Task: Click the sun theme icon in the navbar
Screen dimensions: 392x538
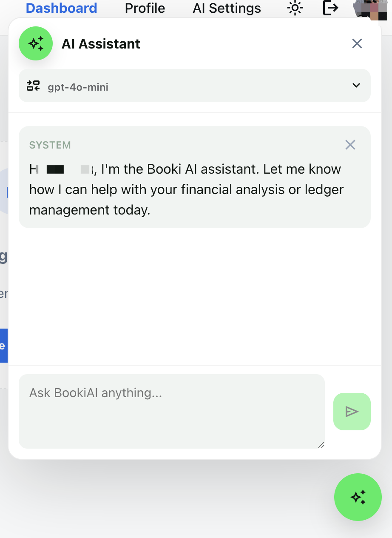Action: pos(295,8)
